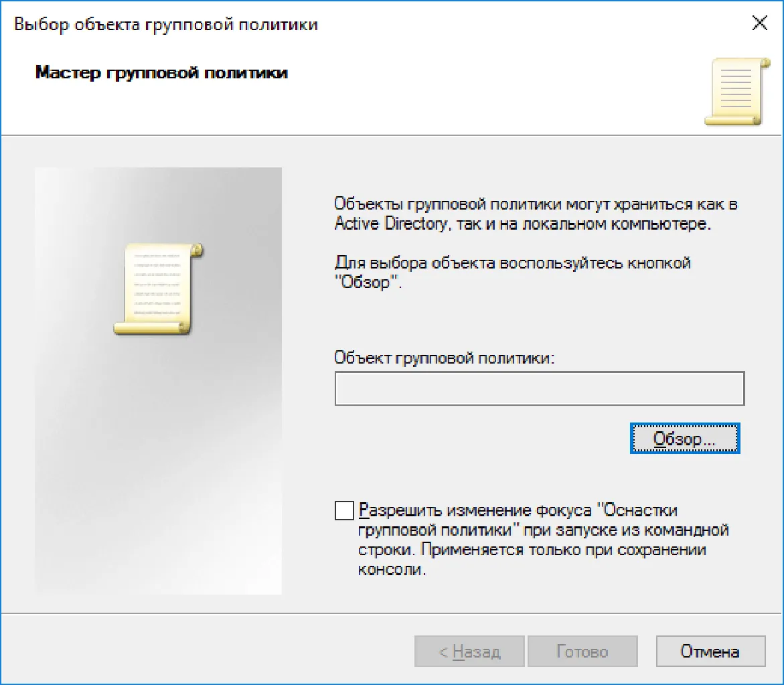The width and height of the screenshot is (784, 685).
Task: Click the text mentioning Active Directory
Action: click(536, 214)
